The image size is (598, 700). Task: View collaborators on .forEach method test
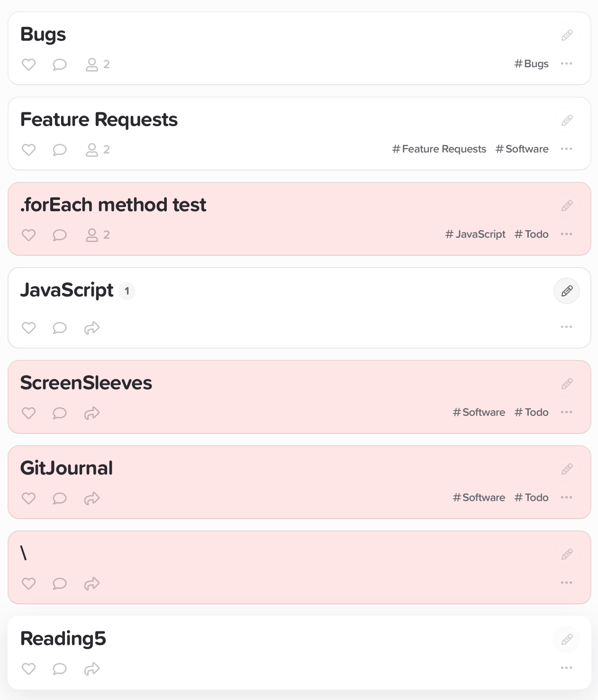(98, 235)
